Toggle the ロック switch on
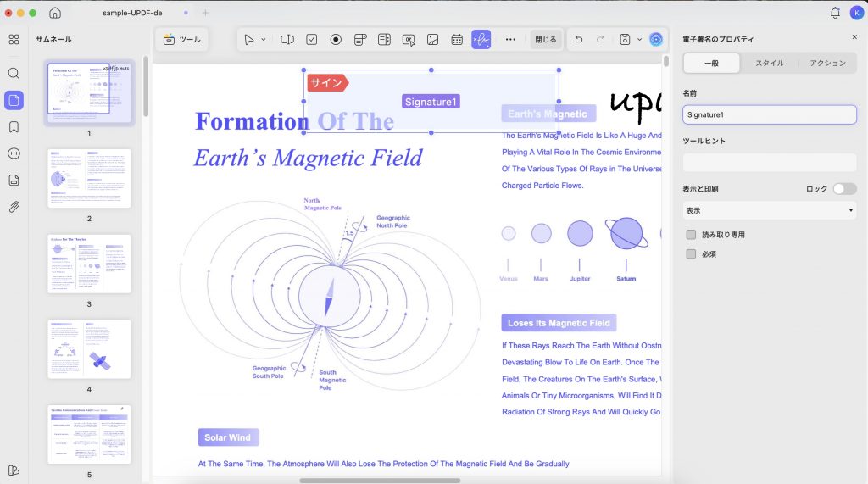The height and width of the screenshot is (484, 868). pyautogui.click(x=845, y=189)
